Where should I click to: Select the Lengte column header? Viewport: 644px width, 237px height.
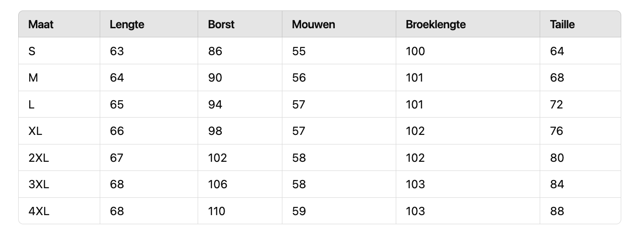coord(127,25)
